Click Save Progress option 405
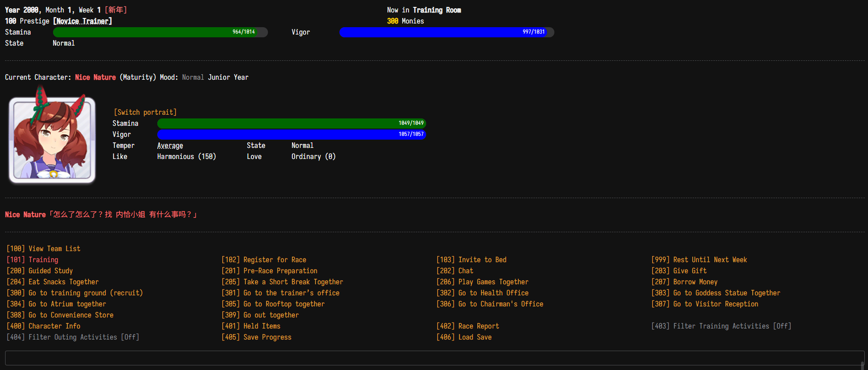 [256, 337]
